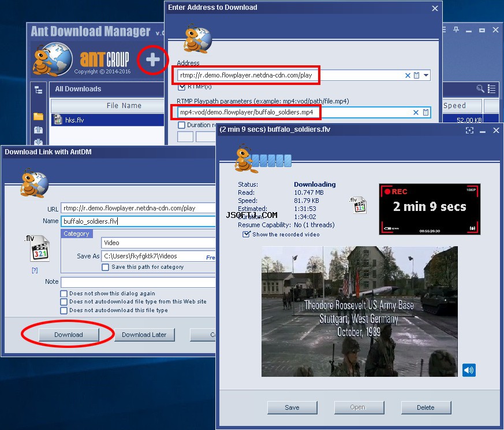Check Does not show this dialog again
504x430 pixels.
pos(64,294)
